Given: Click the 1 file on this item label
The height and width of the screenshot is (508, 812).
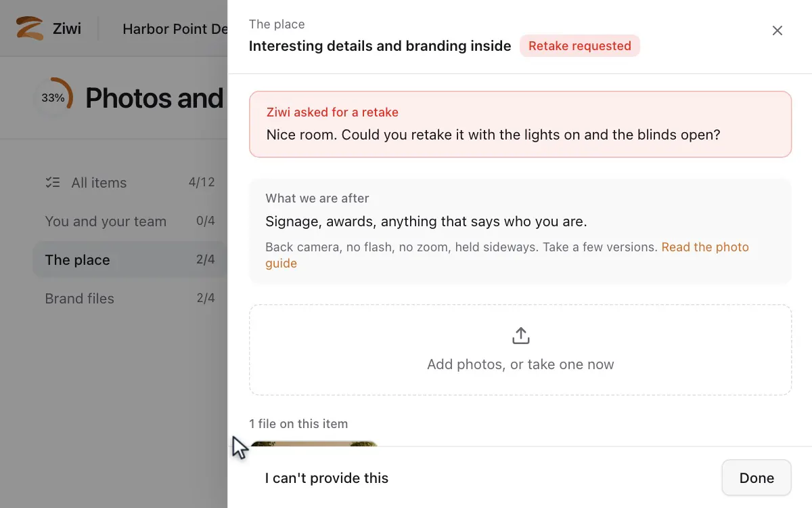Looking at the screenshot, I should click(298, 424).
